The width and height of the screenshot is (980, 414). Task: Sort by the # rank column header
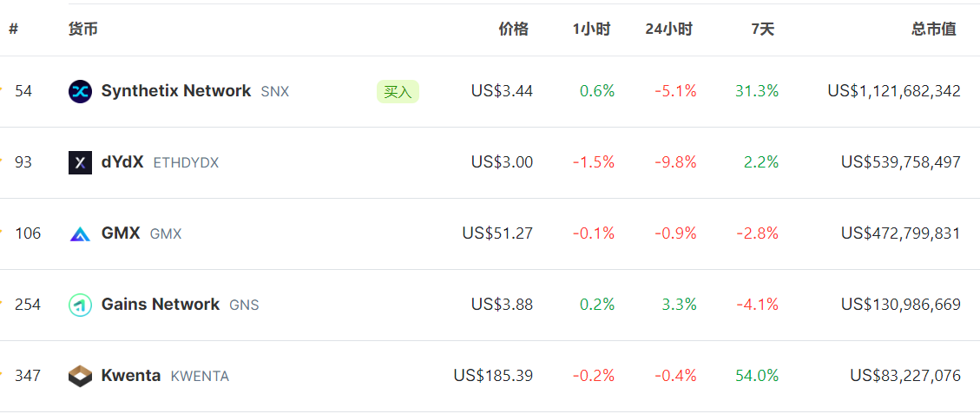(x=14, y=29)
